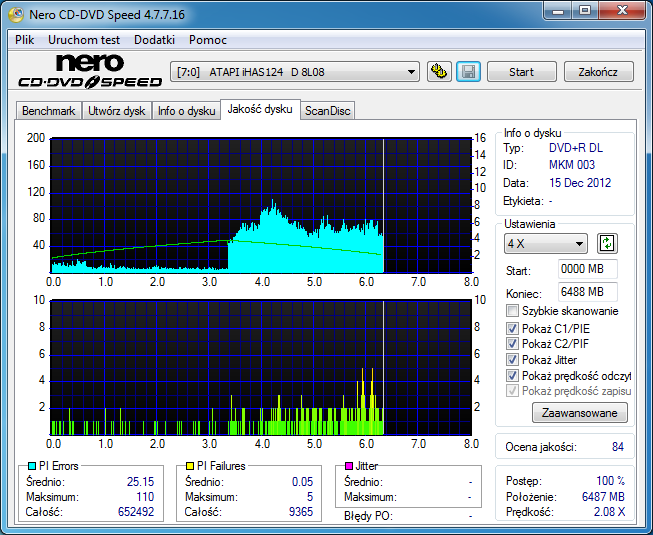The width and height of the screenshot is (653, 535).
Task: Click the PI Failures average 0.05
Action: coord(302,482)
